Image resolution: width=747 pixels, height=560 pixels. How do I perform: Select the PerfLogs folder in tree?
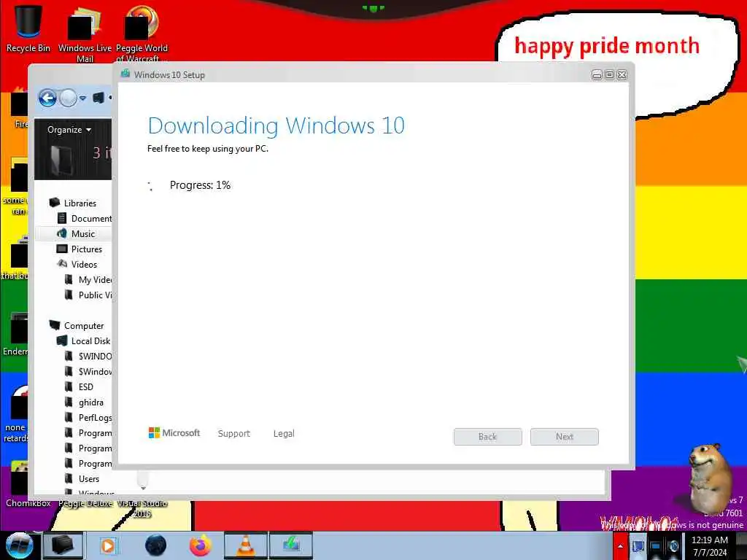click(95, 418)
